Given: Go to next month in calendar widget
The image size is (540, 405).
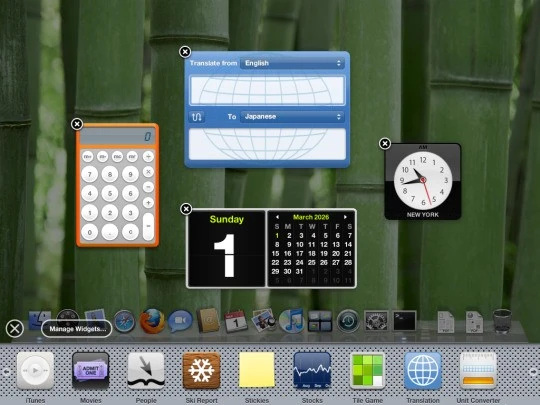Looking at the screenshot, I should (345, 217).
